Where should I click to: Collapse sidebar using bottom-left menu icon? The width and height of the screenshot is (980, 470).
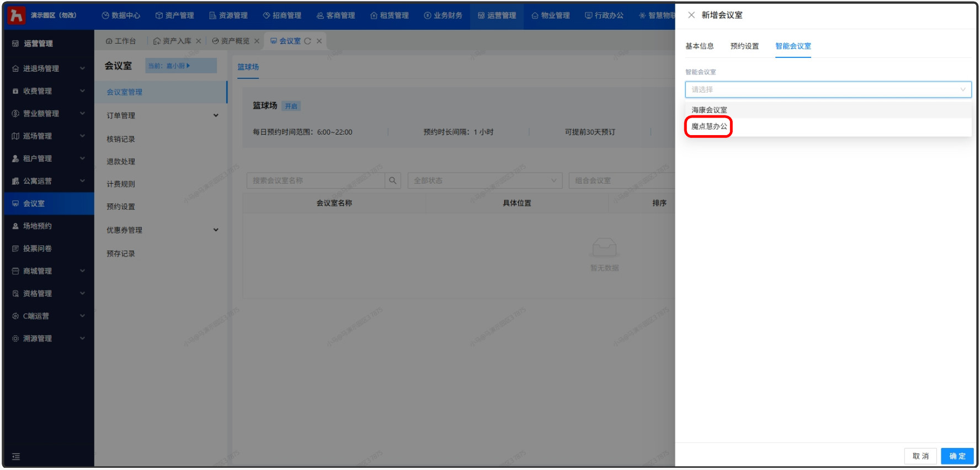(x=16, y=457)
